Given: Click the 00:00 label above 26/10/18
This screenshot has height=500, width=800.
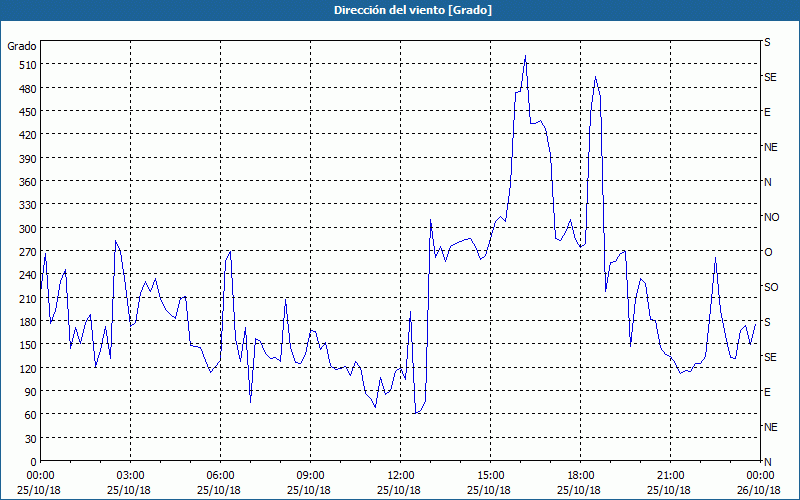Looking at the screenshot, I should point(760,476).
